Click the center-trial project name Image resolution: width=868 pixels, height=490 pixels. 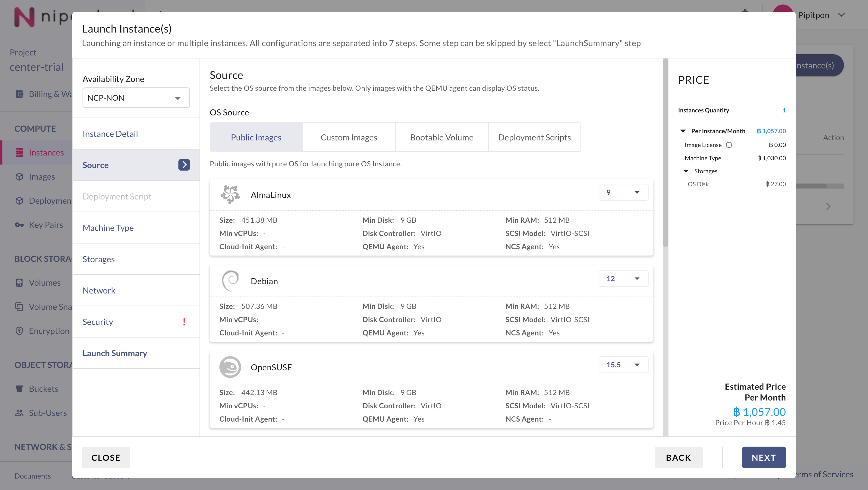(36, 67)
